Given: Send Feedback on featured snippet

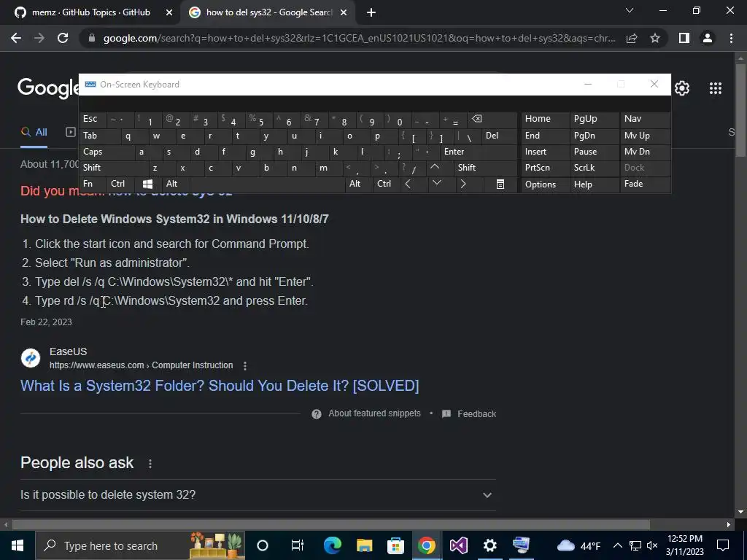Looking at the screenshot, I should [x=469, y=414].
